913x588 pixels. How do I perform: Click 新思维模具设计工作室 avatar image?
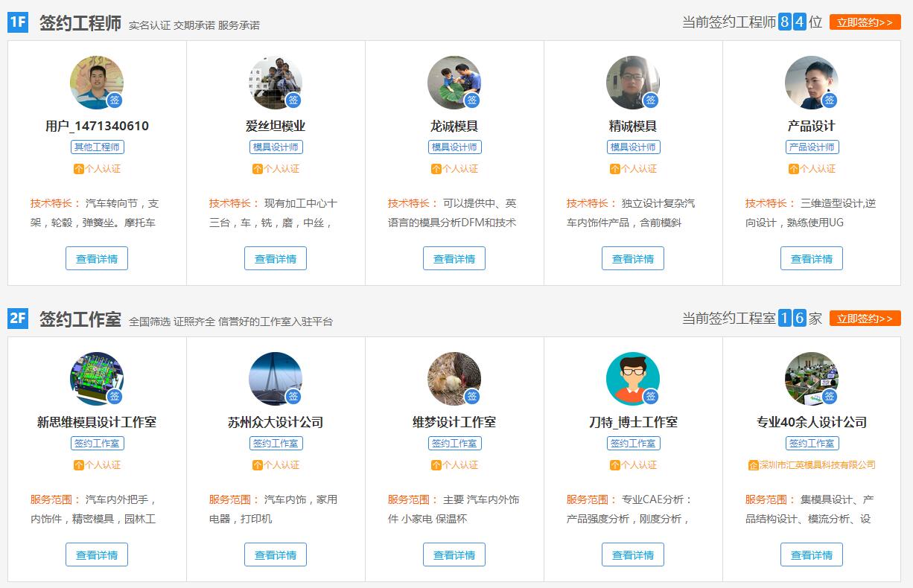(x=97, y=379)
